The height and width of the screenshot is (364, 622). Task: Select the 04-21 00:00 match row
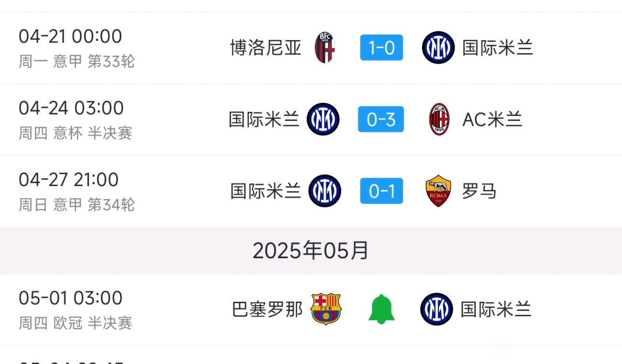tap(311, 48)
